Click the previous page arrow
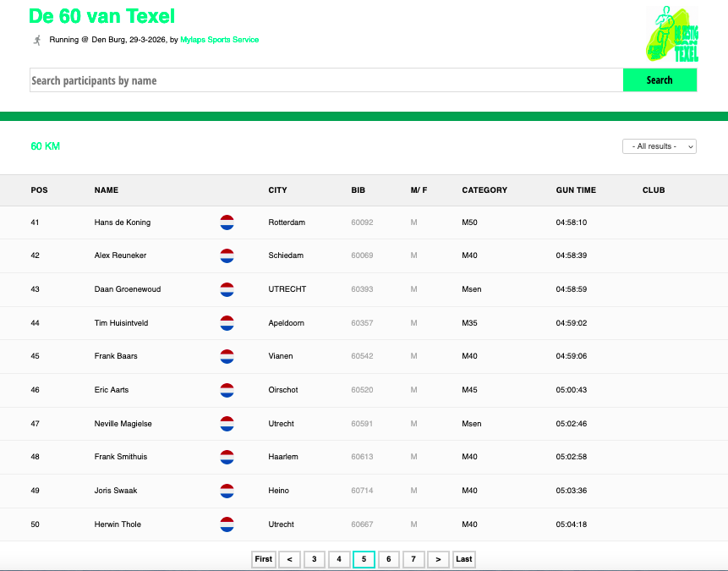The height and width of the screenshot is (571, 728). click(288, 559)
